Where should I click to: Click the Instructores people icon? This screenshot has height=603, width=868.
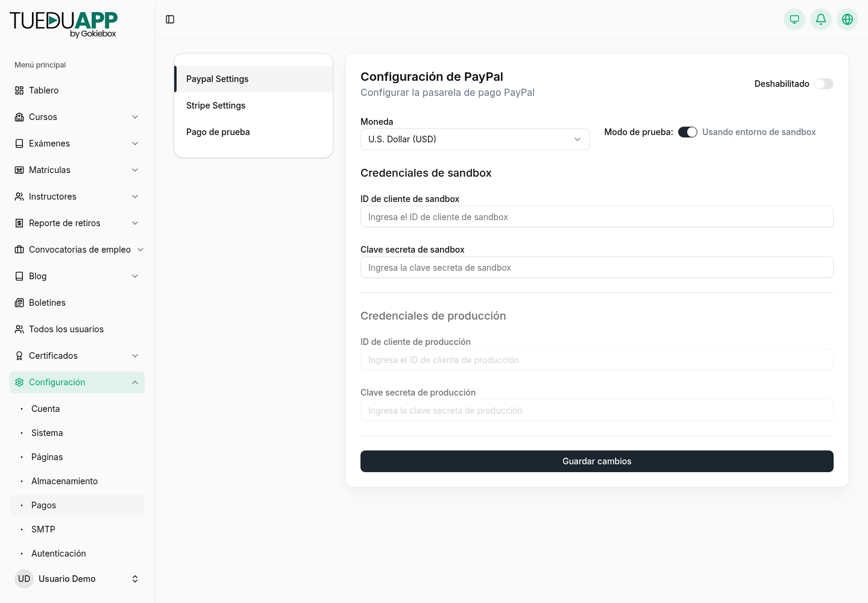pyautogui.click(x=19, y=197)
